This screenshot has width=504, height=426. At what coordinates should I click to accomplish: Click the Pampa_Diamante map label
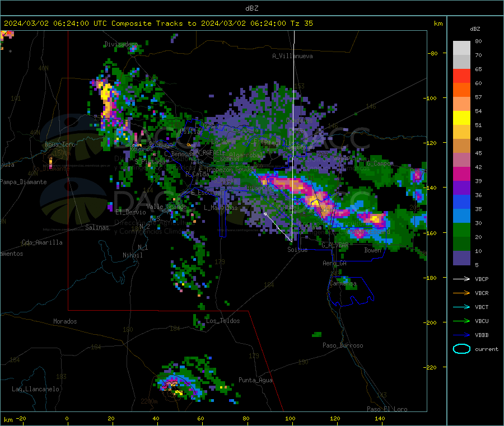pos(23,182)
